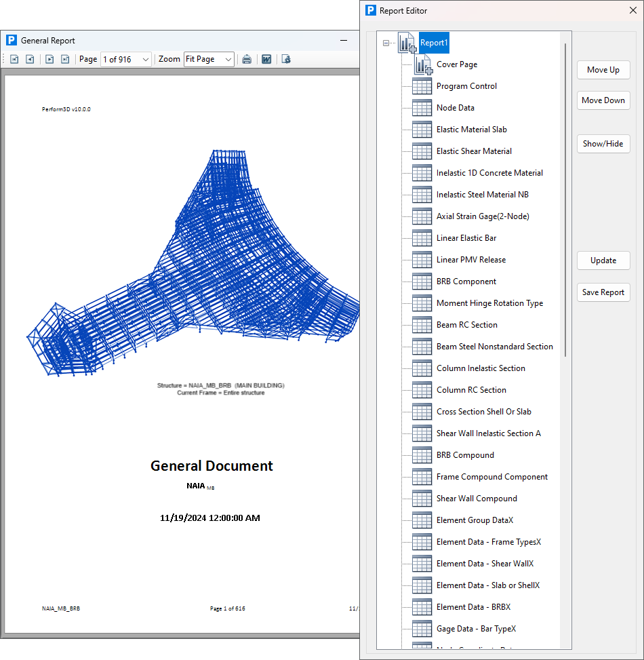This screenshot has height=660, width=644.
Task: Click the Inelastic Steel Material NB icon
Action: [422, 195]
